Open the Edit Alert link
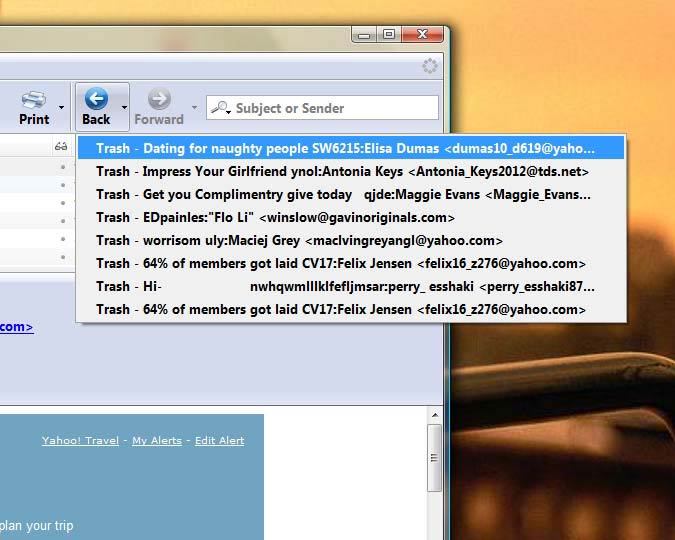This screenshot has height=540, width=675. [220, 441]
